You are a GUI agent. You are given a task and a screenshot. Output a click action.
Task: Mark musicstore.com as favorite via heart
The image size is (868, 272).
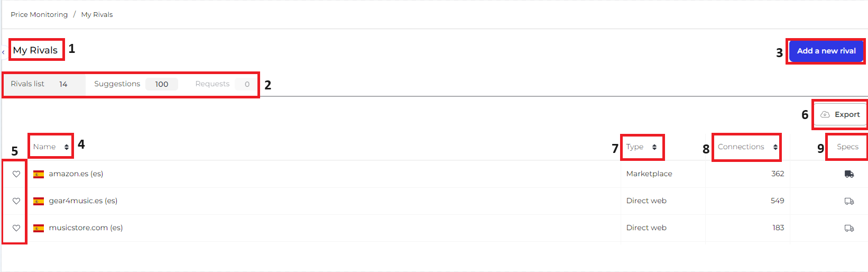click(x=16, y=228)
